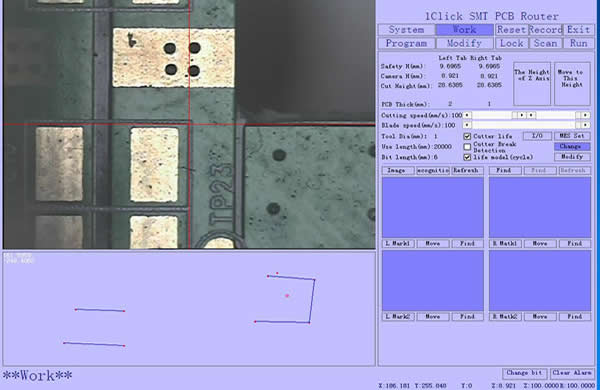This screenshot has height=390, width=600.
Task: Click Modify button under Change
Action: coord(572,157)
